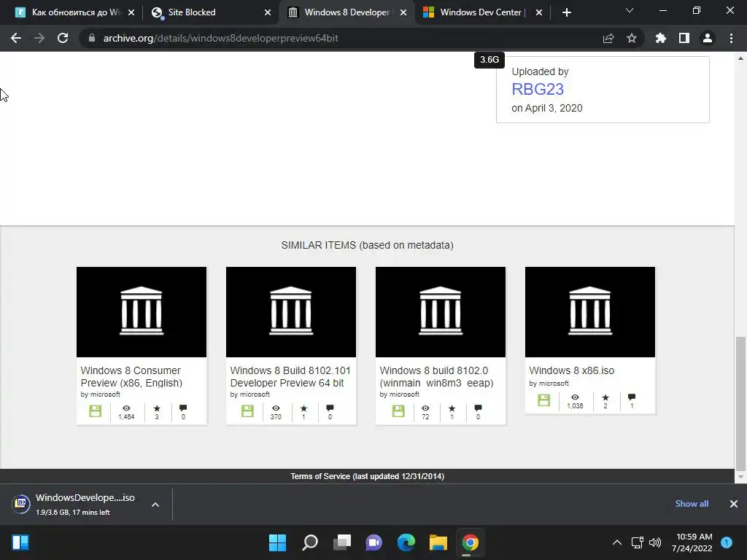Open the side panel icon
Image resolution: width=747 pixels, height=560 pixels.
pos(684,38)
